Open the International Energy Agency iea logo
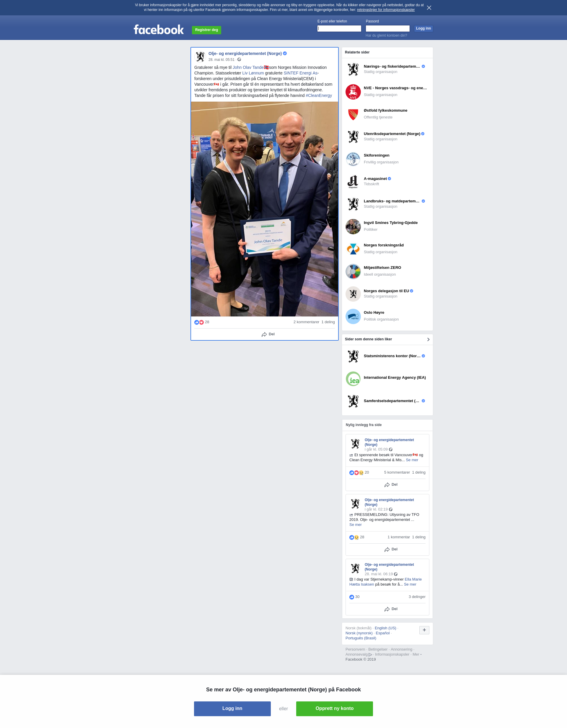This screenshot has height=728, width=567. tap(353, 379)
